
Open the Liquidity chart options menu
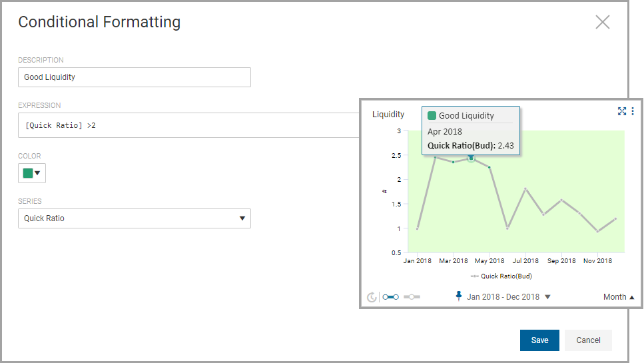tap(633, 111)
